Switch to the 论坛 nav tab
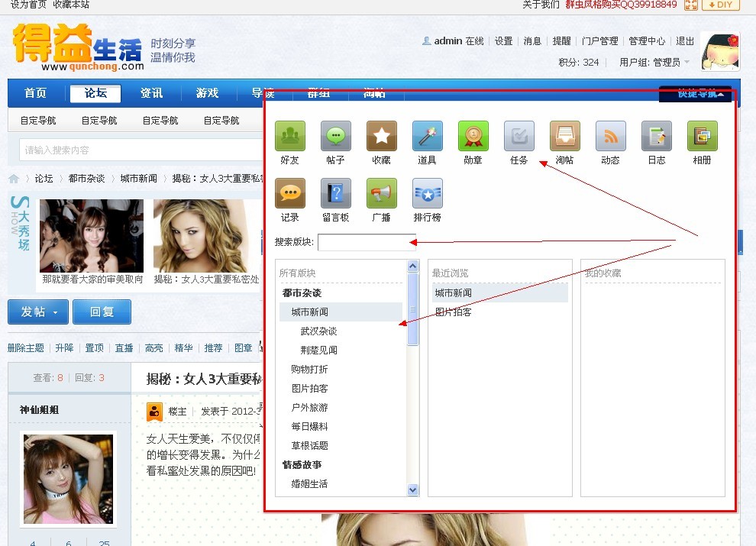Viewport: 756px width, 546px height. pos(95,93)
